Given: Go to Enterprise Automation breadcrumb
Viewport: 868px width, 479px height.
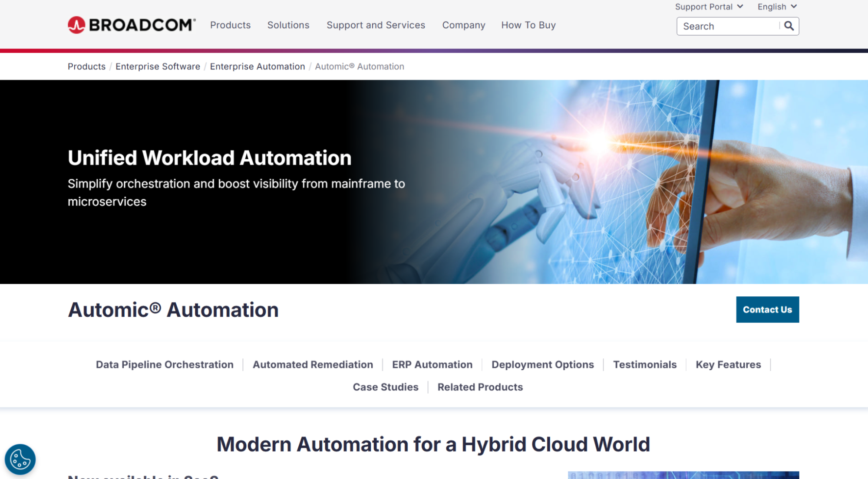Looking at the screenshot, I should coord(257,66).
